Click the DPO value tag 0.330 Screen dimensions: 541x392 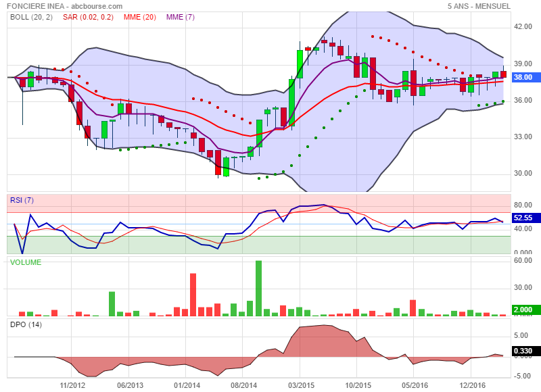tap(526, 351)
